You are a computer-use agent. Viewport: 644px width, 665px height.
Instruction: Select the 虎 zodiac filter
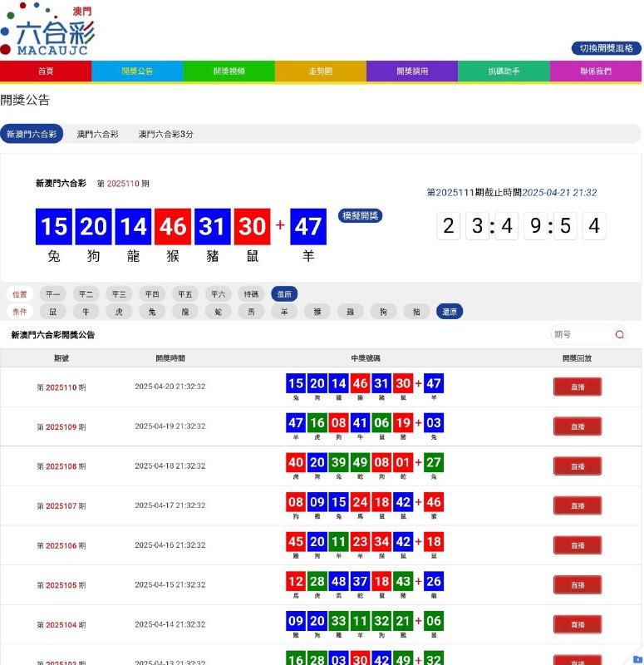pos(119,312)
